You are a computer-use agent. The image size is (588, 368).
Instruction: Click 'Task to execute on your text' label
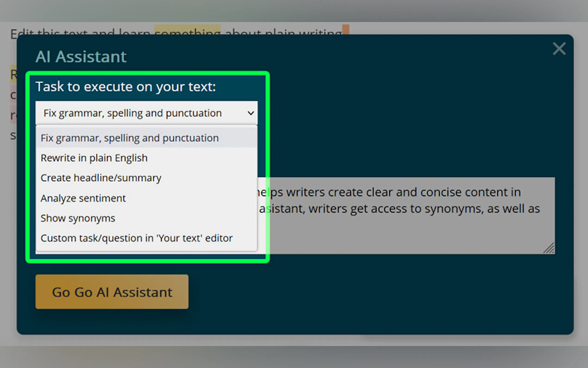point(125,87)
